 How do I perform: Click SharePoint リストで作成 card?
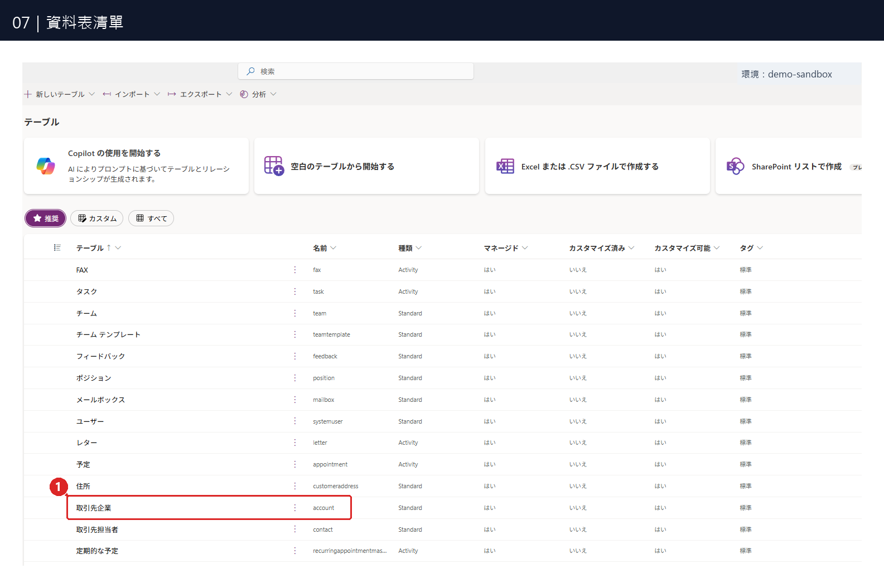click(x=789, y=166)
